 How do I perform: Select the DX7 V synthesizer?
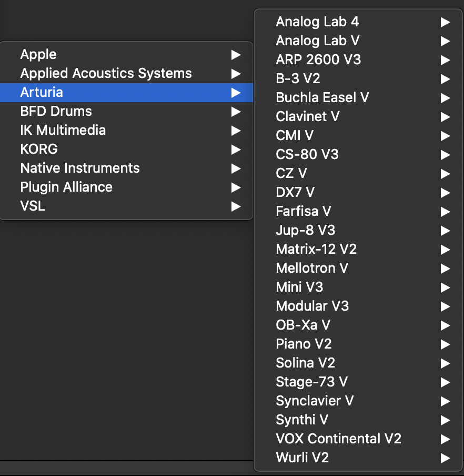pos(295,192)
